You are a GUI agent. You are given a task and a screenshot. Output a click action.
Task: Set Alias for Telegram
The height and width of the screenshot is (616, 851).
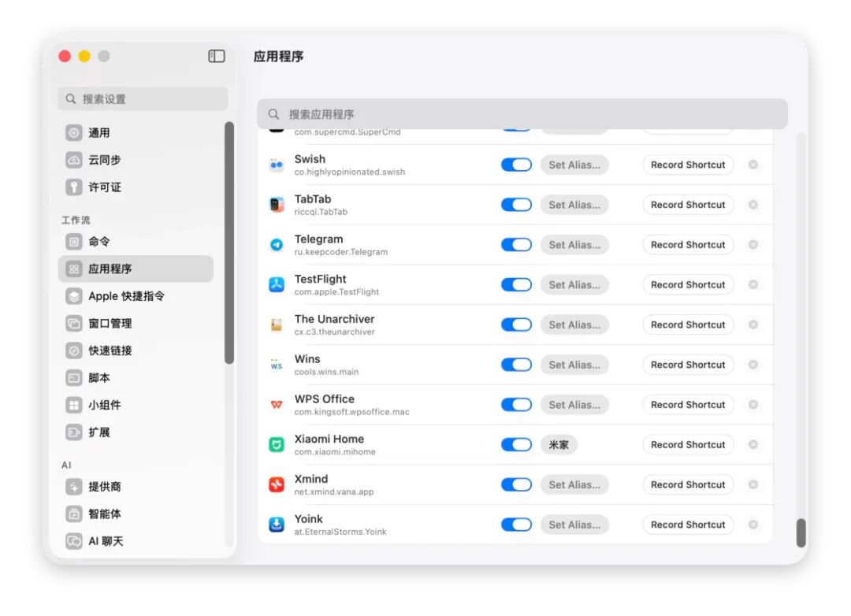(x=574, y=245)
